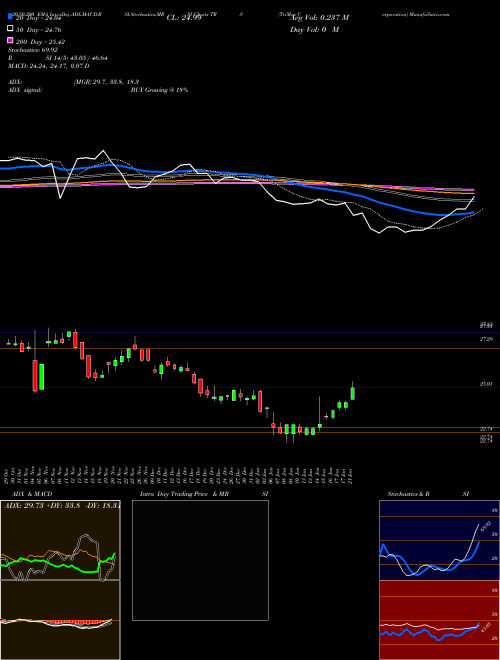Click the empty Intra Day Trading Price panel
This screenshot has width=500, height=660.
pyautogui.click(x=200, y=560)
